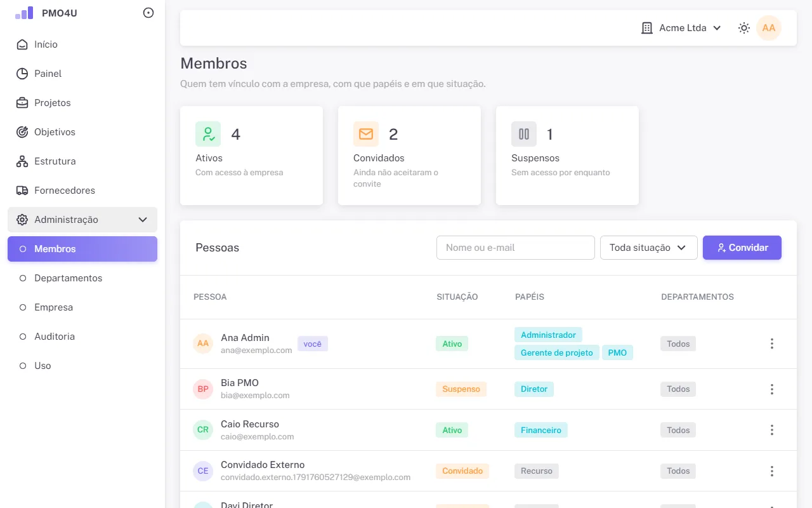The height and width of the screenshot is (508, 812).
Task: Open the Objetivos section
Action: click(x=82, y=132)
